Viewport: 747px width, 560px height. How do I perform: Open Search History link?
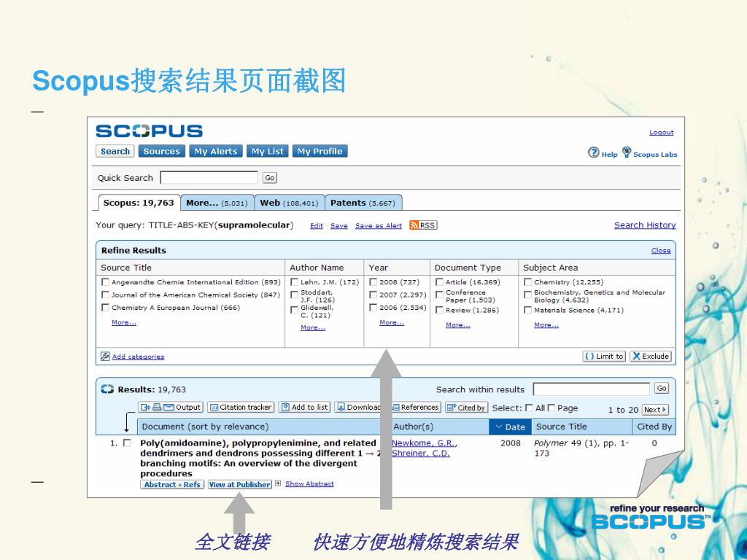pyautogui.click(x=645, y=225)
